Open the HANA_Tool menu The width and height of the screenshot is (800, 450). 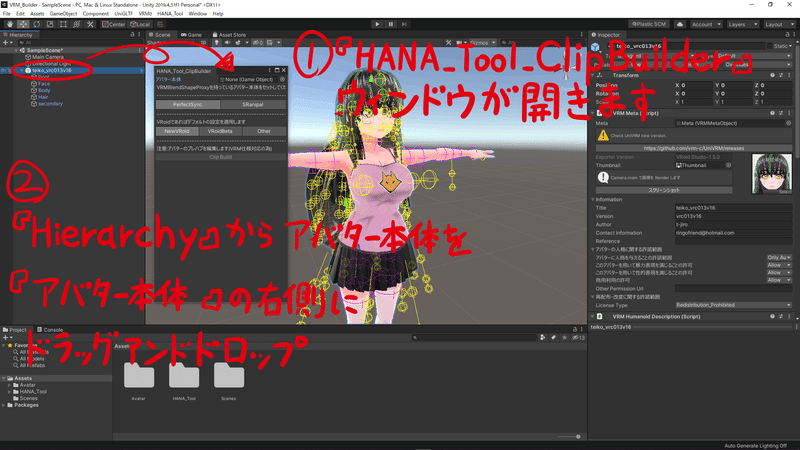[170, 14]
